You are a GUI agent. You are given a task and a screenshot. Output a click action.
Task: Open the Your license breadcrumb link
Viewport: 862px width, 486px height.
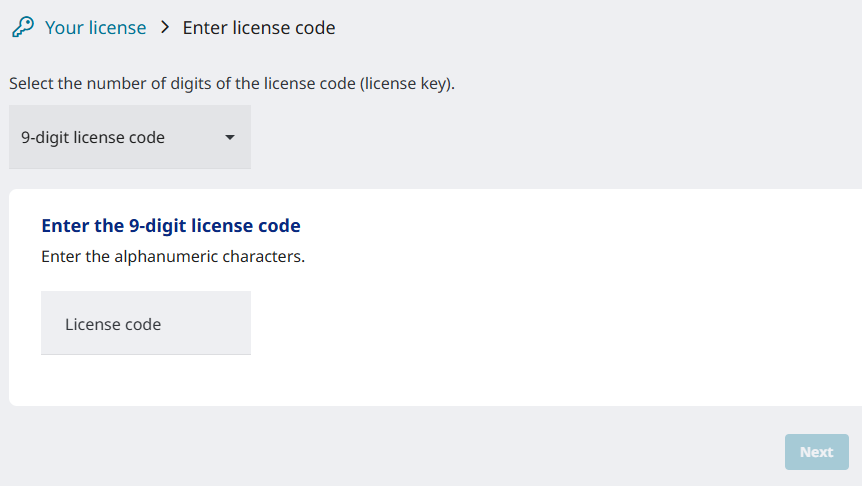[x=95, y=28]
